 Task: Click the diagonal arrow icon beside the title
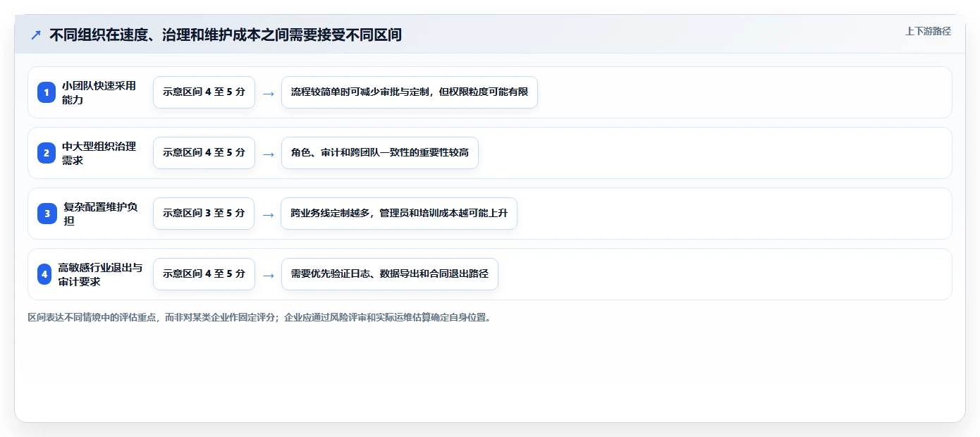coord(36,35)
